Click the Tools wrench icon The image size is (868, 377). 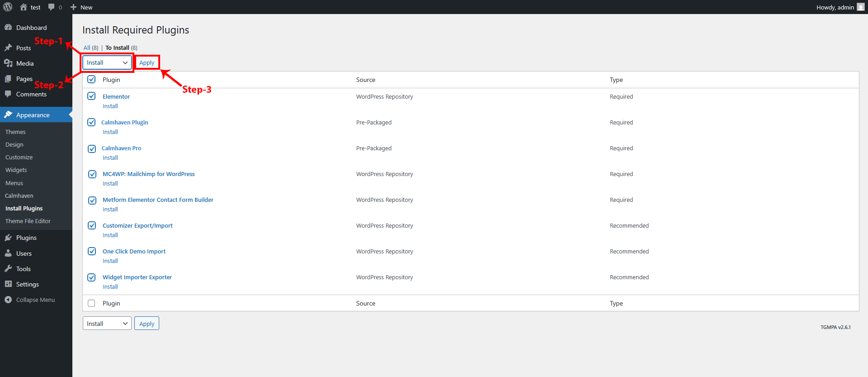pos(8,269)
